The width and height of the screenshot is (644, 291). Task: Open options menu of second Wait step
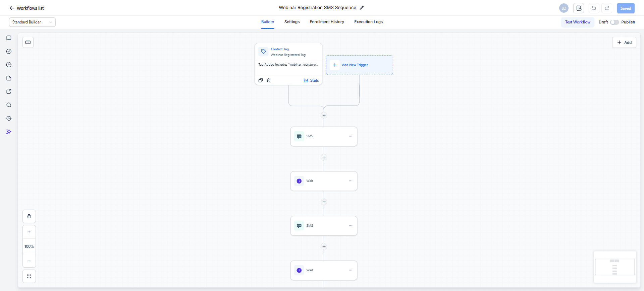point(351,270)
